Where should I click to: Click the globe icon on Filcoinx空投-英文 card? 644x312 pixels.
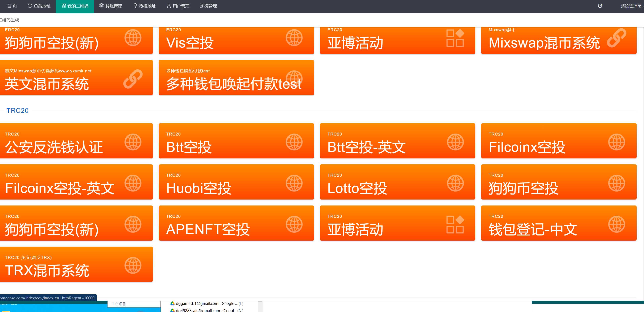click(133, 183)
